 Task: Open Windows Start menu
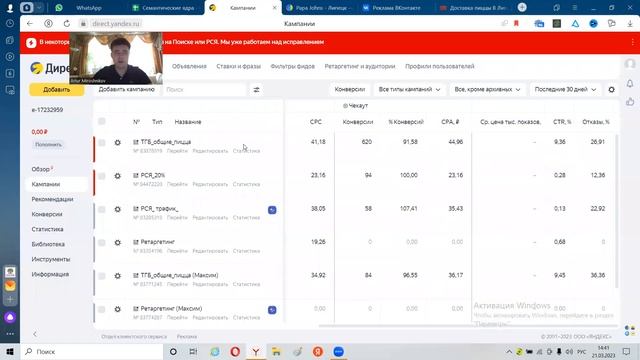[10, 351]
